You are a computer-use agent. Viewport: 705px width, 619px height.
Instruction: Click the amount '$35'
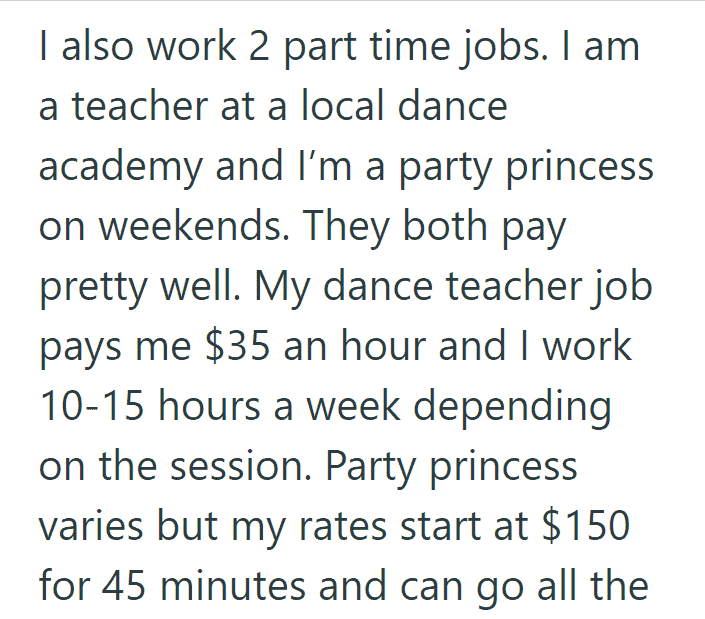click(x=237, y=346)
